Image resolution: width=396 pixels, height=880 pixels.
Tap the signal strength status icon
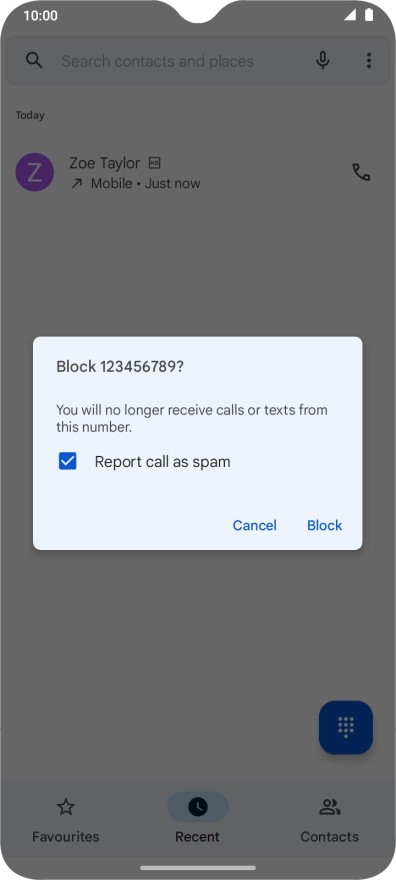point(350,15)
